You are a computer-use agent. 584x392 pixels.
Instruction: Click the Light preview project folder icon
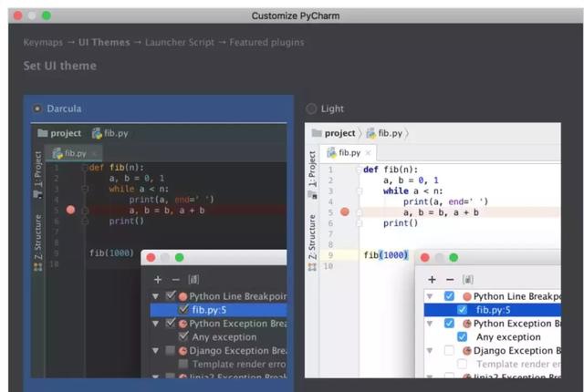pos(317,133)
